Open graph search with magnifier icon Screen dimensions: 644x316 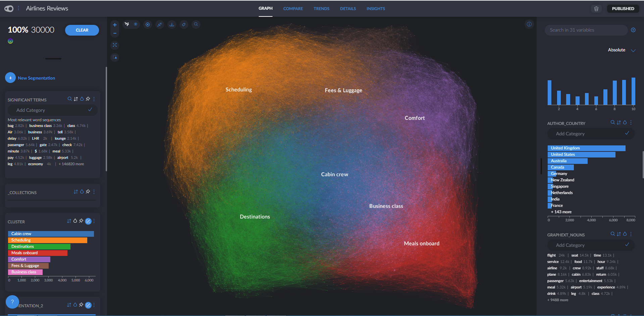196,25
